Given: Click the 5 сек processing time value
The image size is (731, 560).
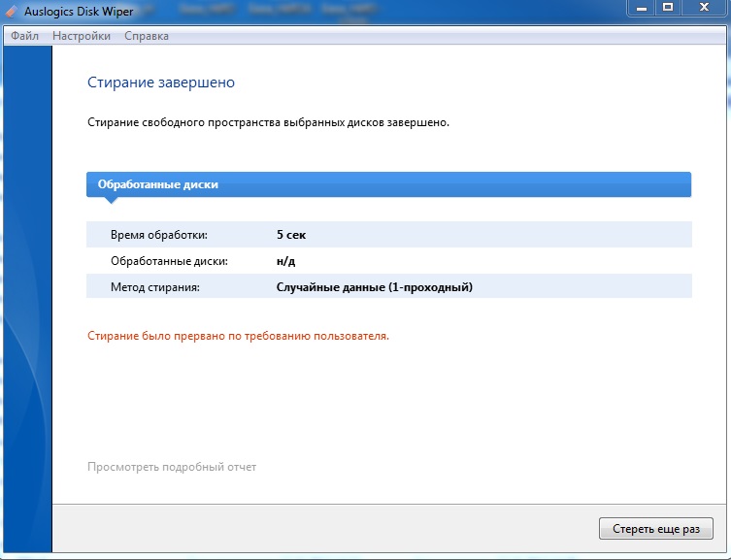Looking at the screenshot, I should click(291, 235).
